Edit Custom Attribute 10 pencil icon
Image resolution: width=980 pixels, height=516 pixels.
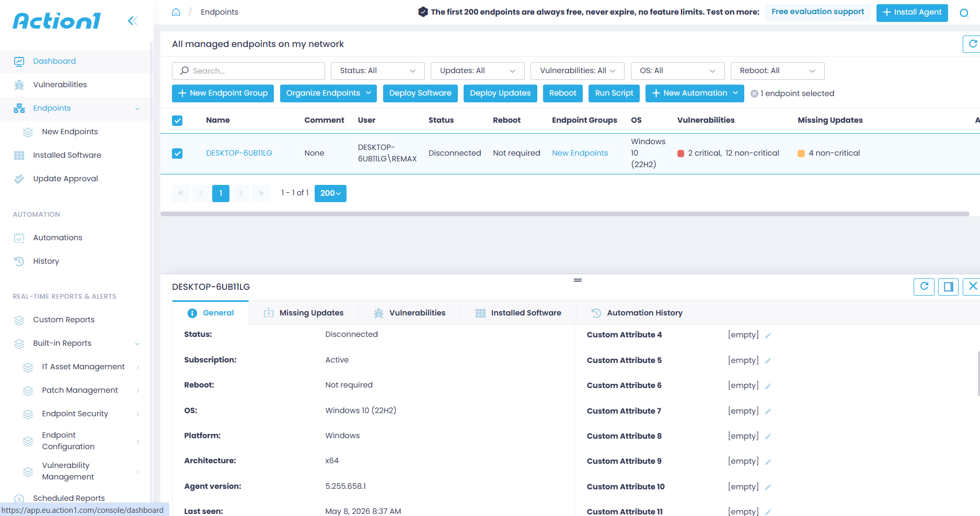[x=768, y=487]
